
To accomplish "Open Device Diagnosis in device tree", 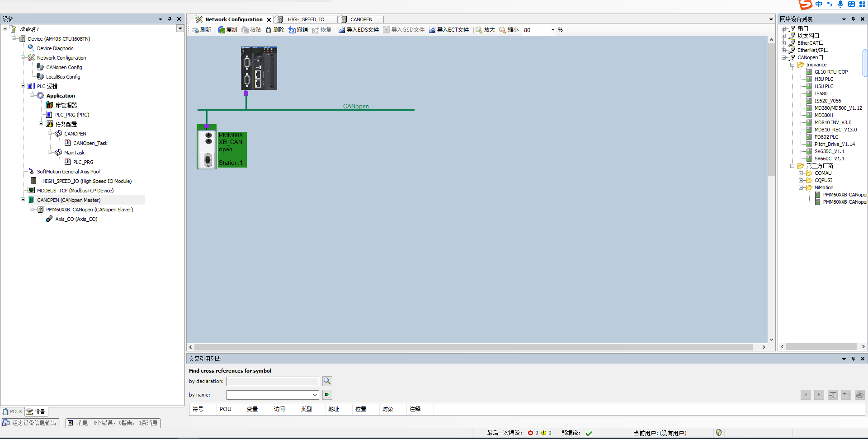I will [55, 48].
